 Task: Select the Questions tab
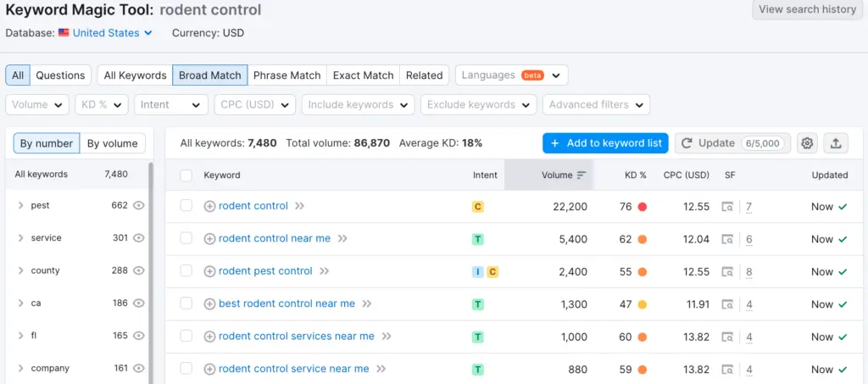[60, 75]
